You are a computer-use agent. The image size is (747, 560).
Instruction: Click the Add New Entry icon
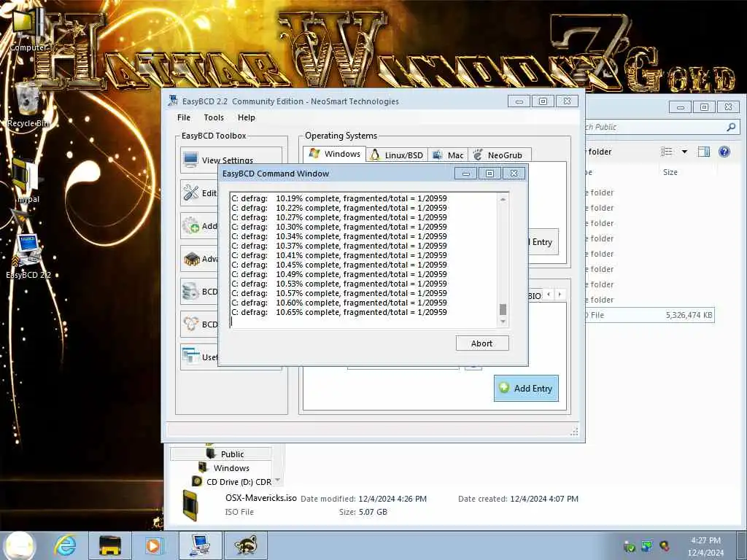pyautogui.click(x=190, y=225)
